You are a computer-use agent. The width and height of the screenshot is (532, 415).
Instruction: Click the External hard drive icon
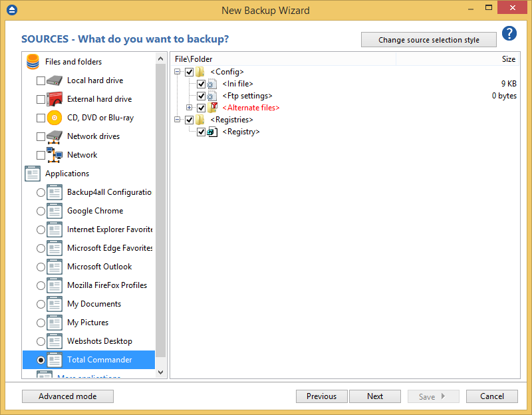pos(55,99)
